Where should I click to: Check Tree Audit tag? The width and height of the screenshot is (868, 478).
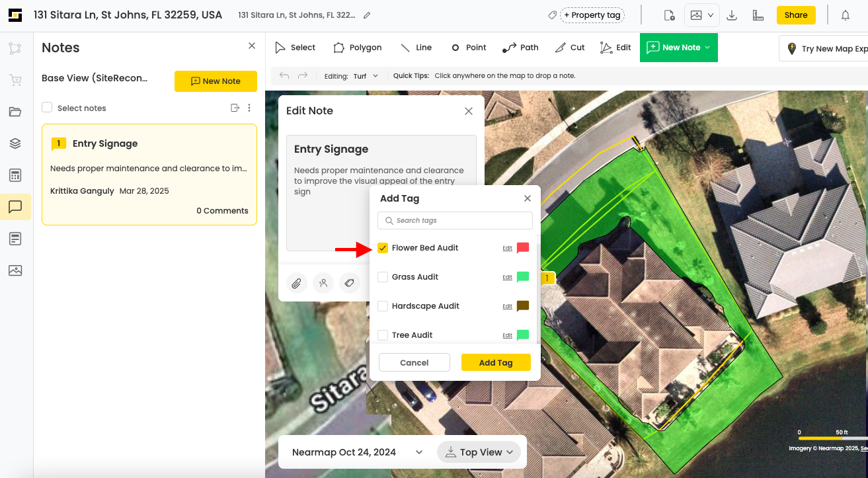[383, 335]
